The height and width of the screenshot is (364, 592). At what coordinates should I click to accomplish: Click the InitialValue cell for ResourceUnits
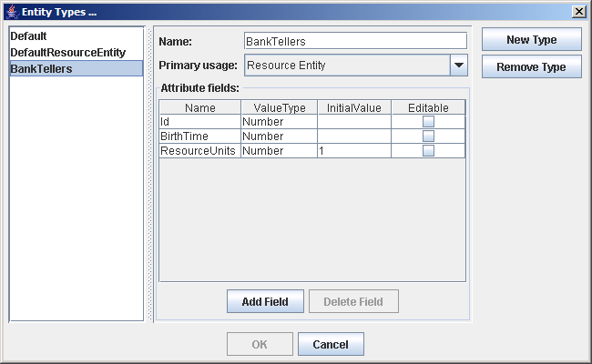pos(354,150)
